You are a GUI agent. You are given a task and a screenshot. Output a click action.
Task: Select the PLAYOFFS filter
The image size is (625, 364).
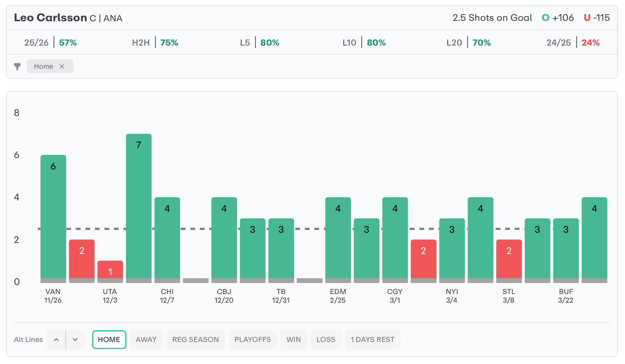tap(252, 340)
